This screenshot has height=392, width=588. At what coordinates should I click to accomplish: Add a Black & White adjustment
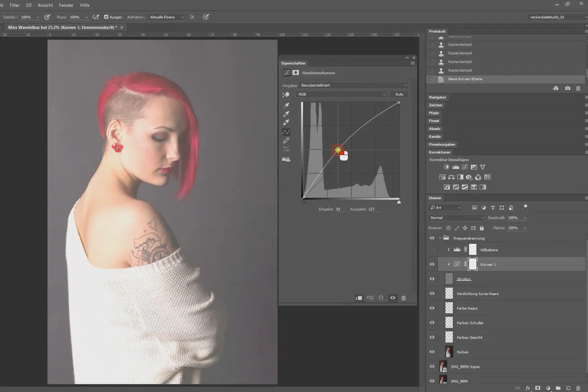pyautogui.click(x=460, y=177)
